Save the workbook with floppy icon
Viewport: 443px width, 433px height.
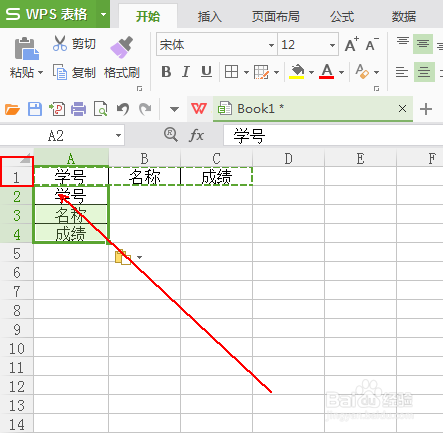tap(35, 109)
